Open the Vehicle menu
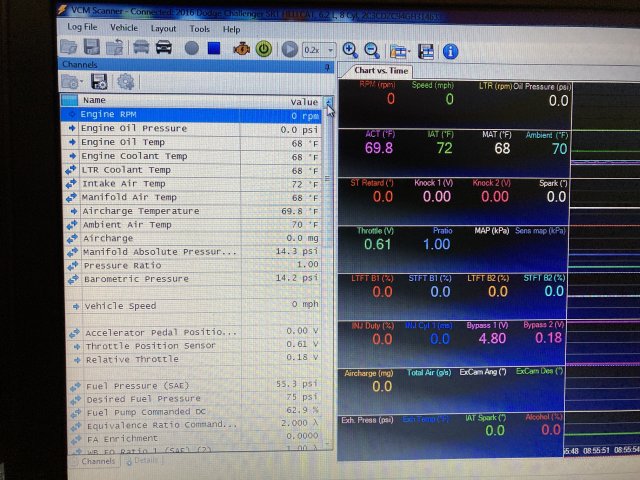This screenshot has width=640, height=480. (x=124, y=29)
